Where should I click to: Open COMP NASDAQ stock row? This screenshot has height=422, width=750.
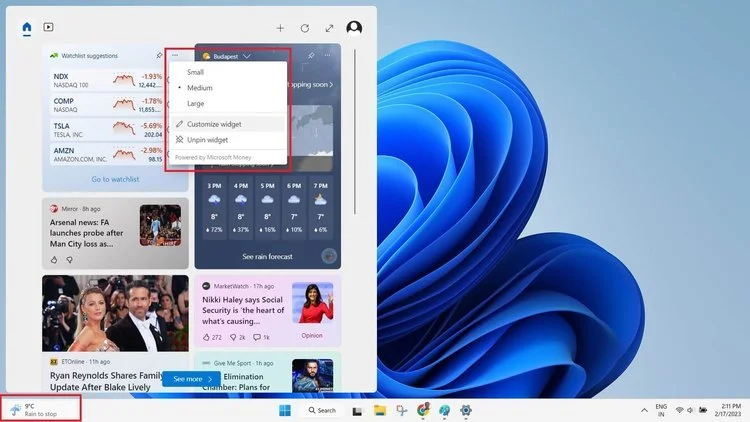(107, 105)
